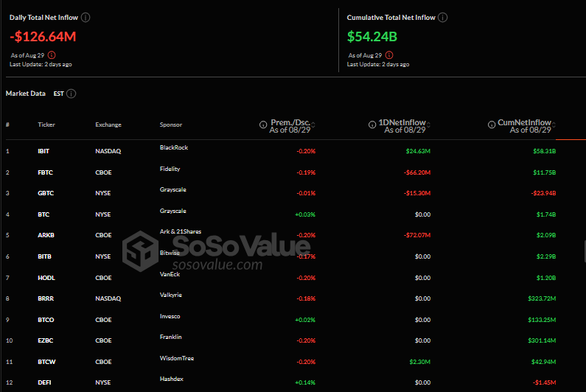The width and height of the screenshot is (586, 392).
Task: Sort table by CumNetInflow sort arrows
Action: [554, 125]
